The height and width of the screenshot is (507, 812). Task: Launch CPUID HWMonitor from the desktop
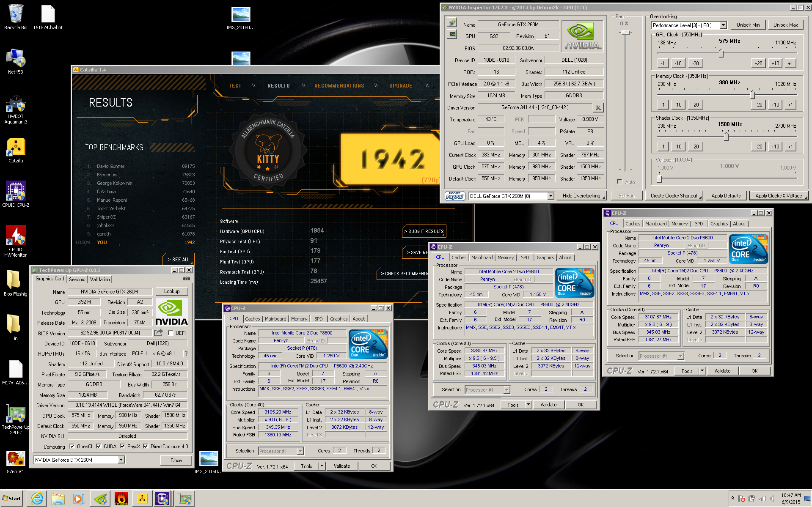16,241
